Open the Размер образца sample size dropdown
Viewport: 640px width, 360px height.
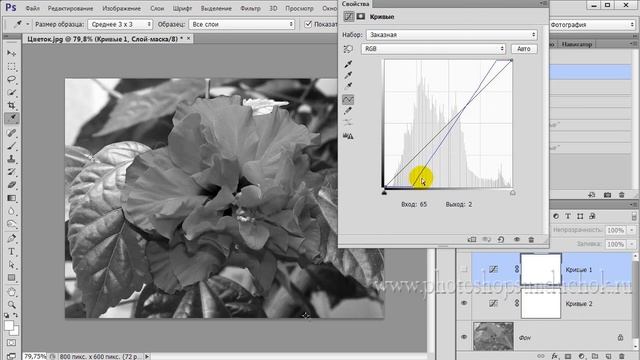tap(120, 24)
